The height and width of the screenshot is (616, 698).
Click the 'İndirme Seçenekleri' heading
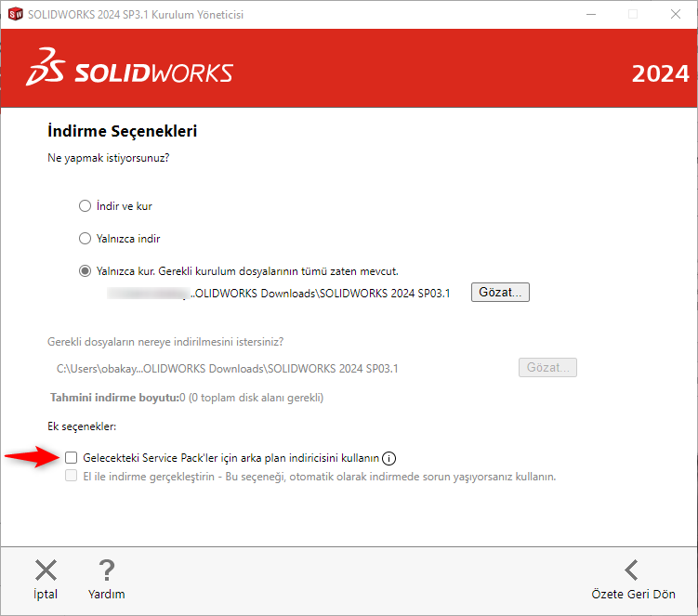(122, 131)
